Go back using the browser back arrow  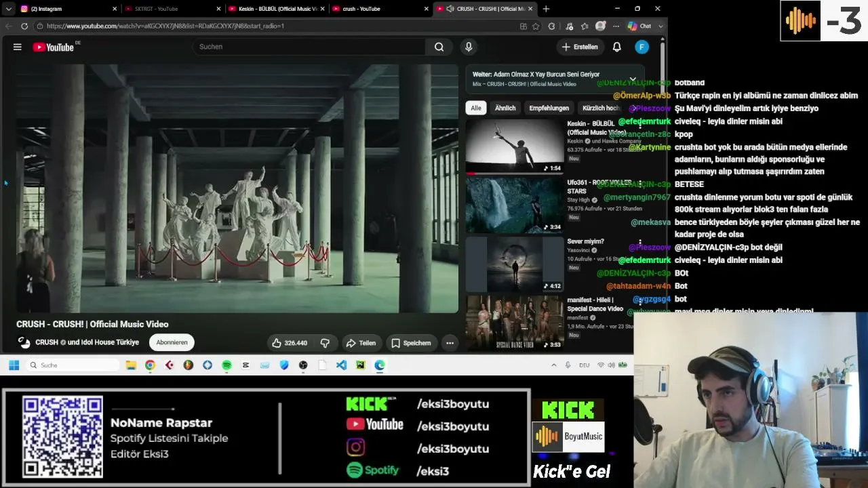pos(9,26)
